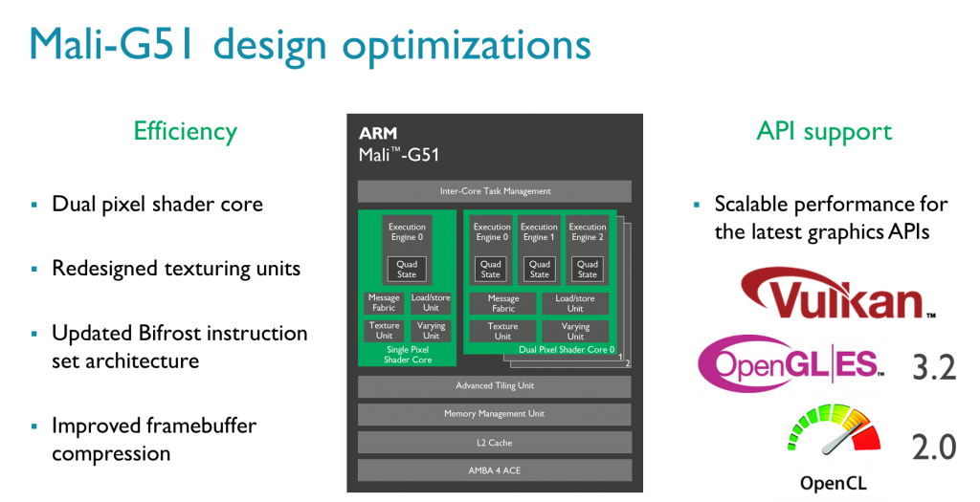Viewport: 980px width, 502px height.
Task: Click Varying Unit in Single Pixel Shader Core
Action: [x=431, y=330]
